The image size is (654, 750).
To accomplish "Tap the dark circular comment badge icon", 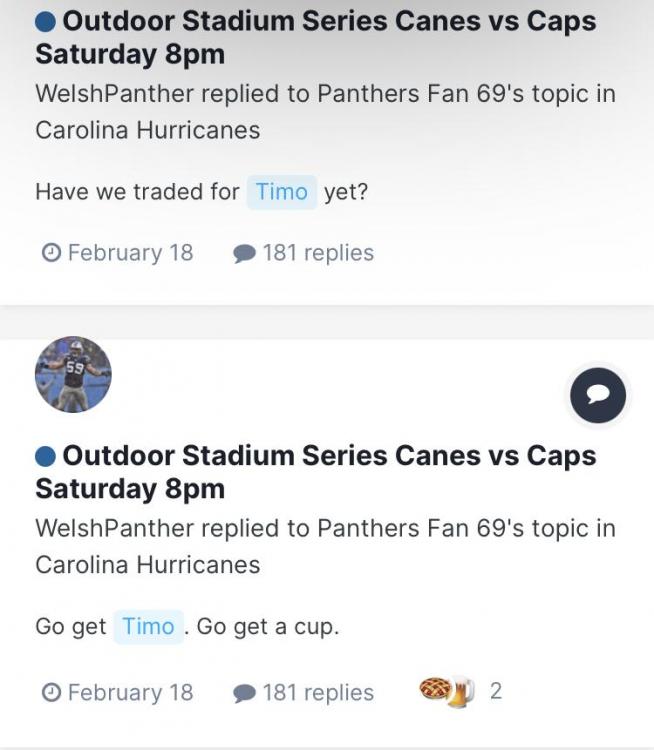I will (x=598, y=395).
